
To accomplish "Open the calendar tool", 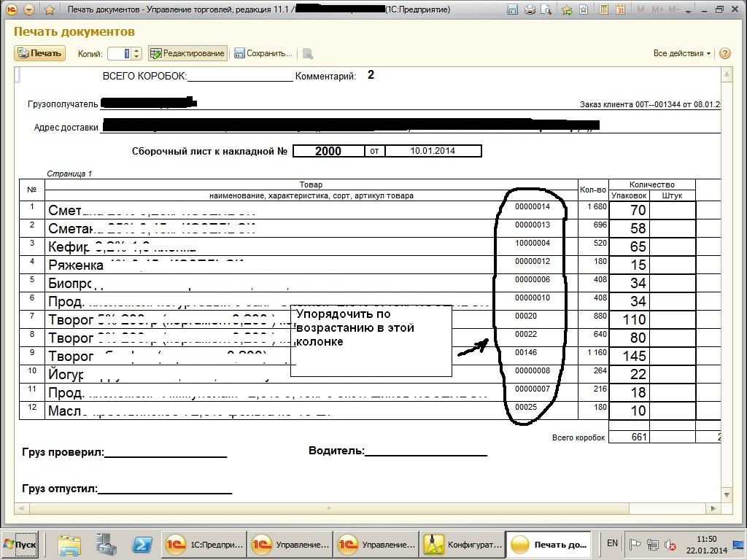I will pos(620,9).
